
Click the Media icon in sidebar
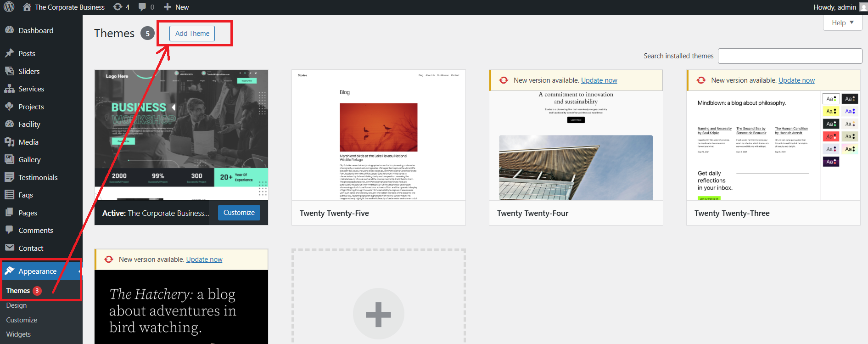[9, 142]
